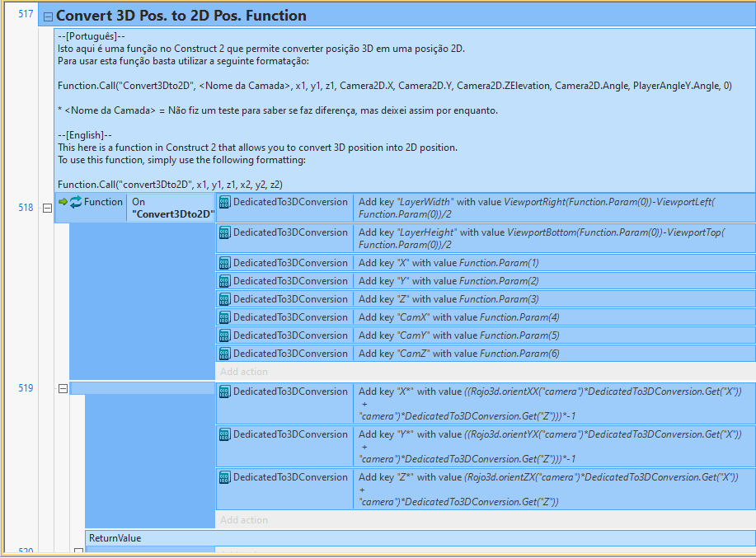Click the Function object icon in event 518
Image resolution: width=756 pixels, height=558 pixels.
(76, 202)
